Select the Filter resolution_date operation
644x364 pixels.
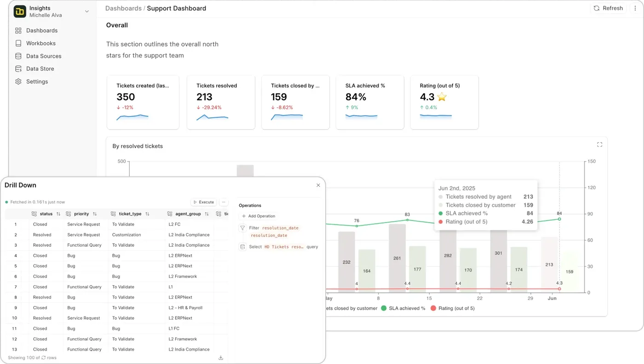point(269,231)
